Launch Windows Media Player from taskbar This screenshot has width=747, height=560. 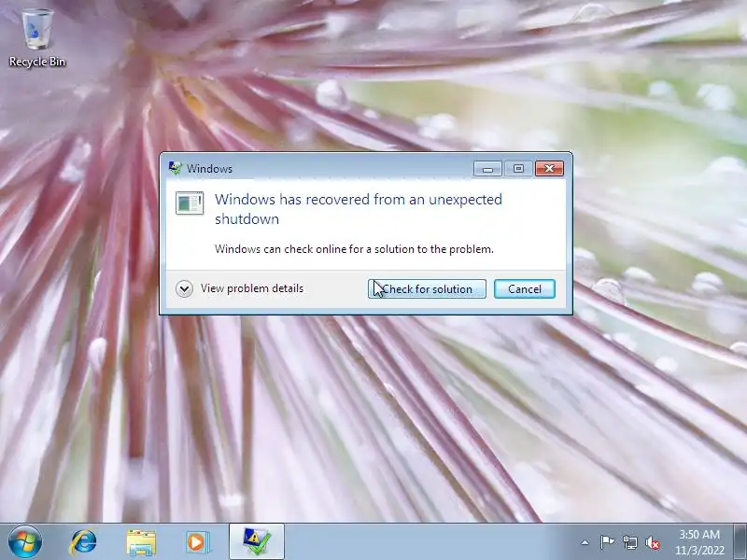pyautogui.click(x=197, y=542)
